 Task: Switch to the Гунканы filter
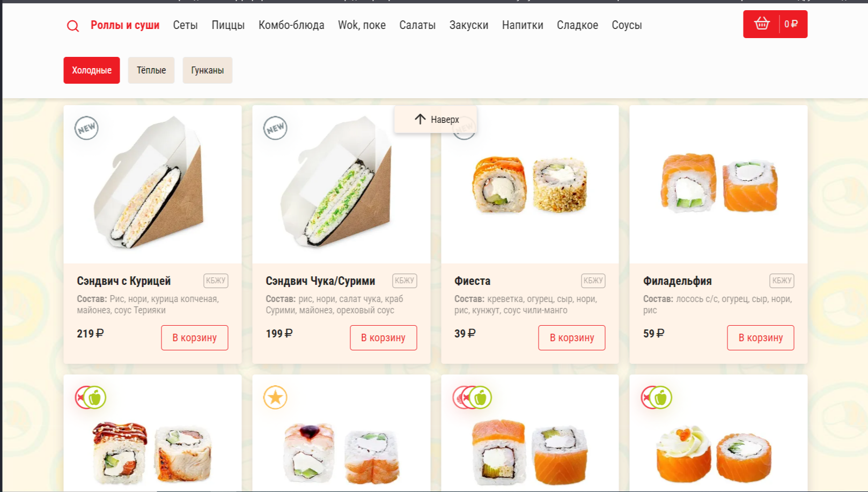208,70
